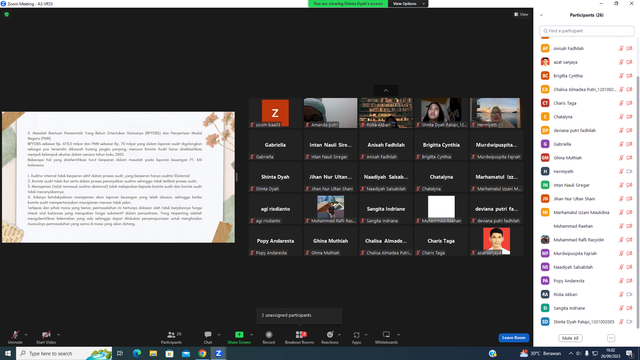Click the green Share Screen icon
Image resolution: width=640 pixels, height=360 pixels.
pyautogui.click(x=239, y=335)
